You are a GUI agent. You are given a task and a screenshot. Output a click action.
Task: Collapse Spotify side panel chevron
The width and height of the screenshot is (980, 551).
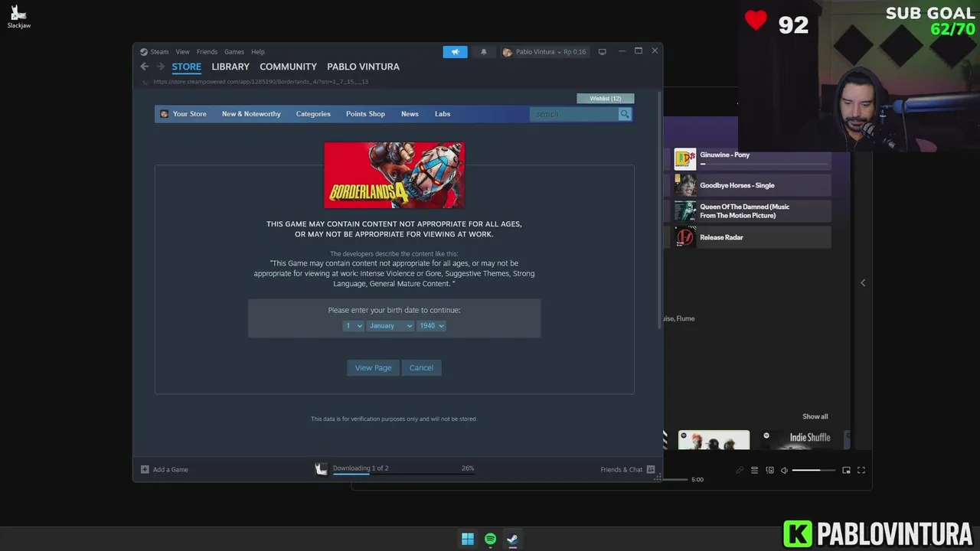click(x=863, y=283)
